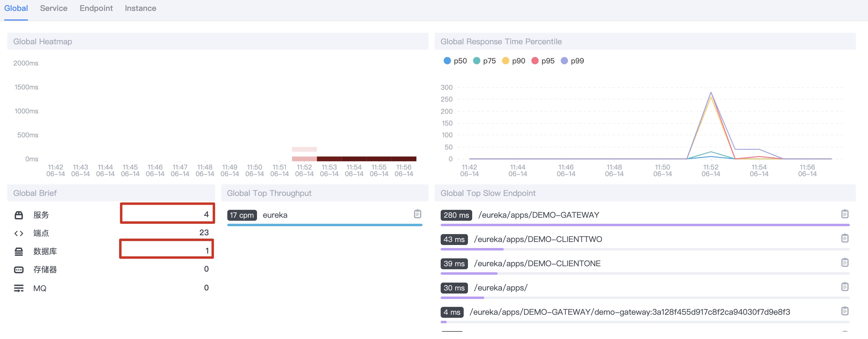The height and width of the screenshot is (339, 868).
Task: Click clipboard icon for 4 ms gateway endpoint
Action: 844,311
